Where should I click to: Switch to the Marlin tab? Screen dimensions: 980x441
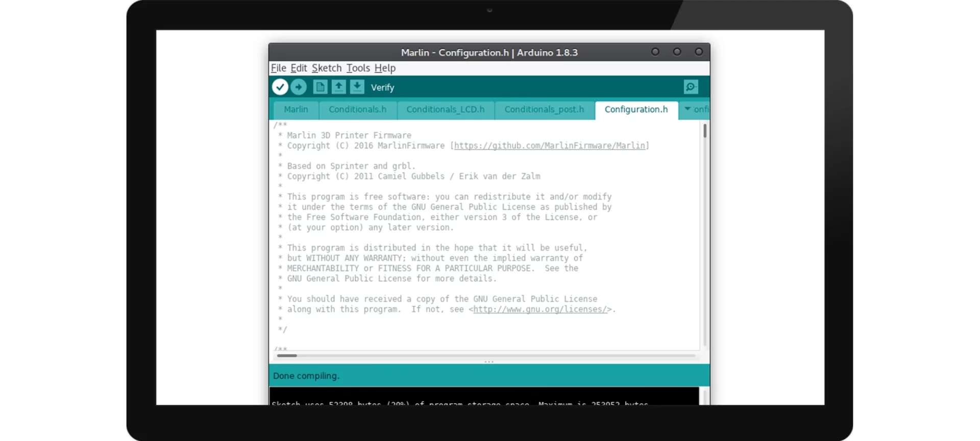click(296, 110)
